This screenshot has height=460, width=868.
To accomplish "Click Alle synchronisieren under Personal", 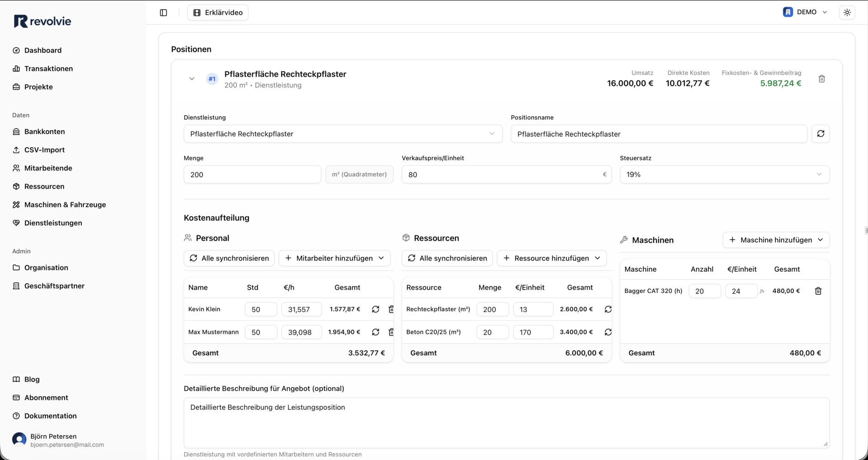I will point(229,258).
